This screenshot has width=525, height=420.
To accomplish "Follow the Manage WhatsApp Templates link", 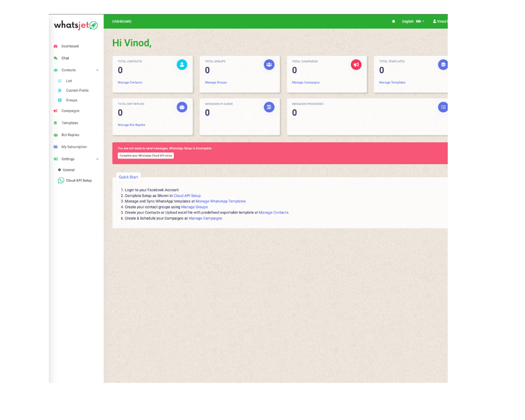I will click(x=220, y=201).
